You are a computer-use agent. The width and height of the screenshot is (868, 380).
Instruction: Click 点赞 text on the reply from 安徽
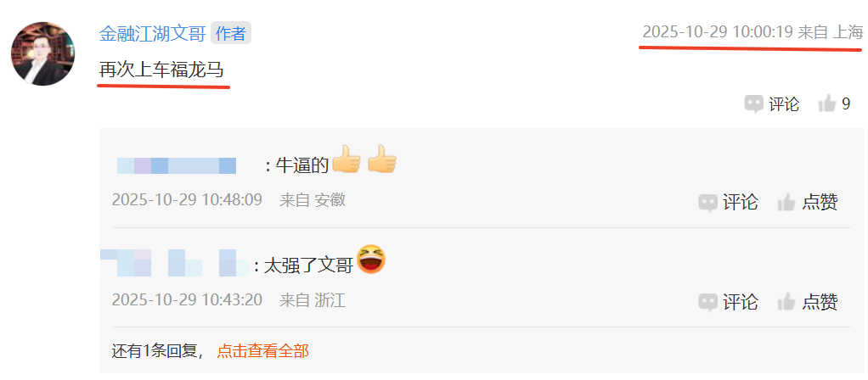pos(820,203)
